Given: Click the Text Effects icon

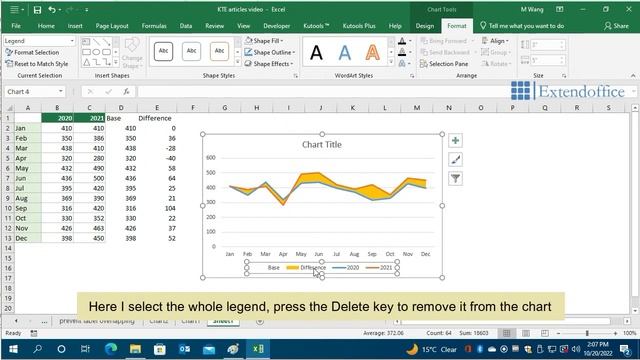Looking at the screenshot, I should point(402,64).
